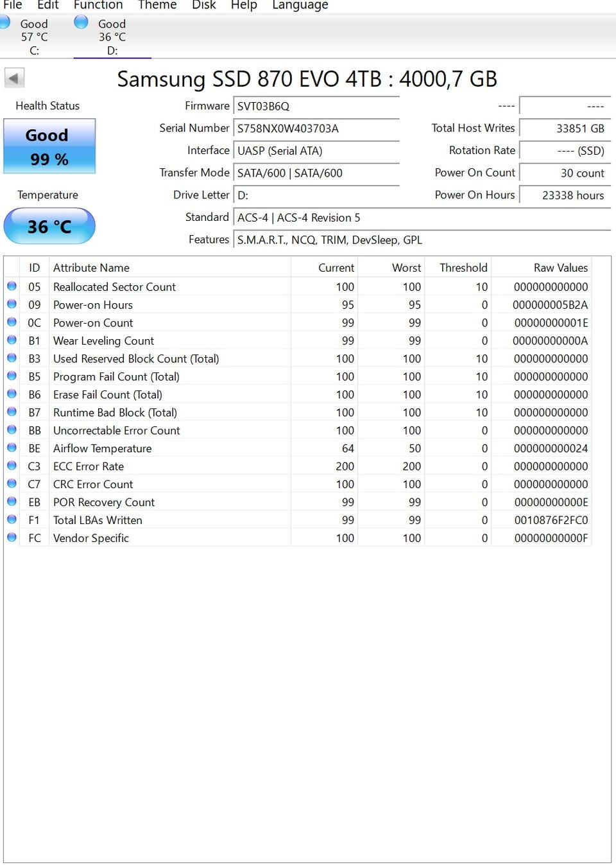Select the Total LBAs Written attribute name
Image resolution: width=616 pixels, height=865 pixels.
coord(98,520)
